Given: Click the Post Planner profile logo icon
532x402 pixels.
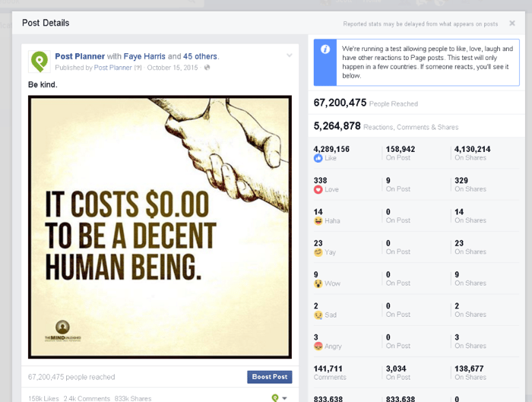Looking at the screenshot, I should pos(39,61).
